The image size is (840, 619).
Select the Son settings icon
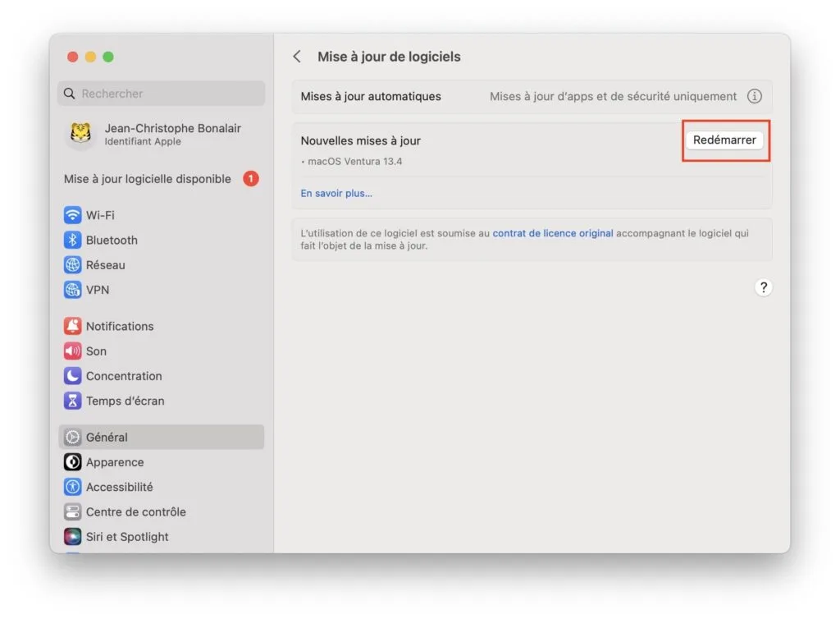pos(73,351)
